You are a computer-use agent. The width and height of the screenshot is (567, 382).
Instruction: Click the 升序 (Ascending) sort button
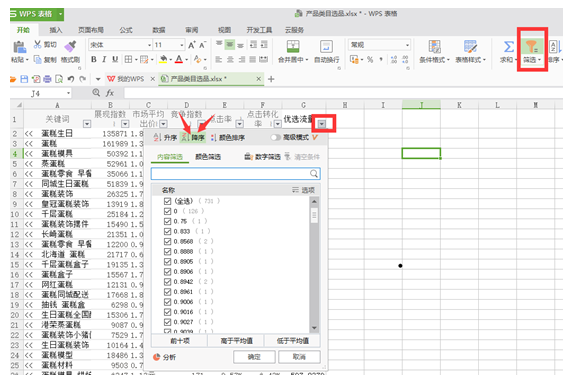pos(165,137)
